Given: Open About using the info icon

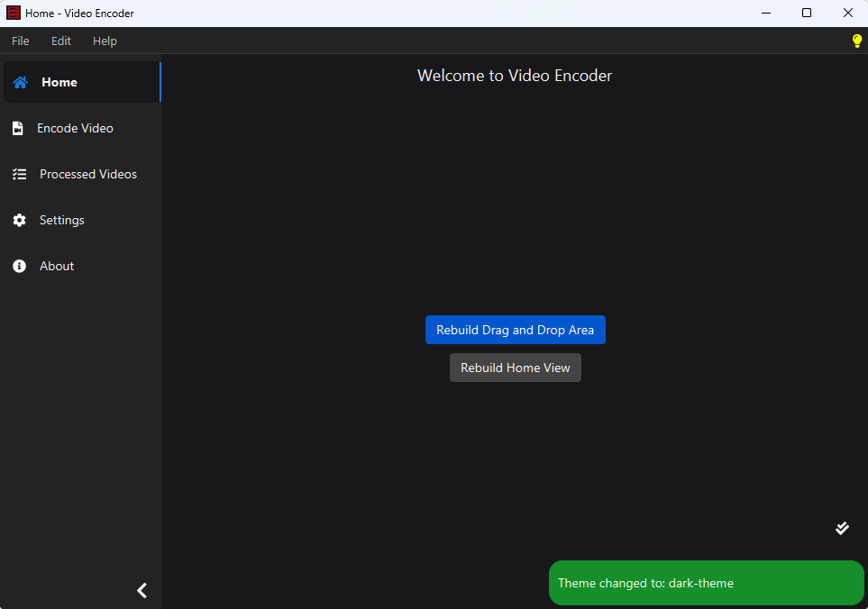Looking at the screenshot, I should pos(19,266).
